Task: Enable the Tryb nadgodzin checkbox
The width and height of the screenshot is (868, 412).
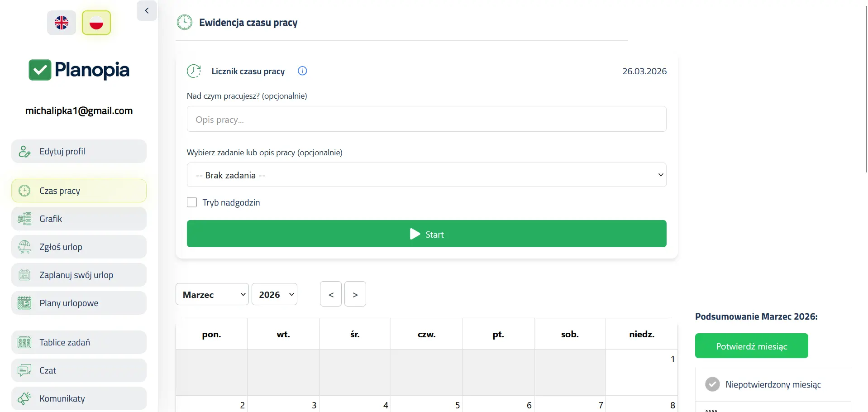Action: coord(192,202)
